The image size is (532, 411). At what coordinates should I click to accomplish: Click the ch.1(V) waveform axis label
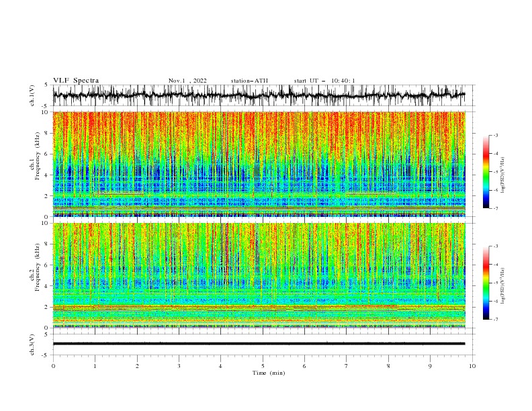[32, 95]
